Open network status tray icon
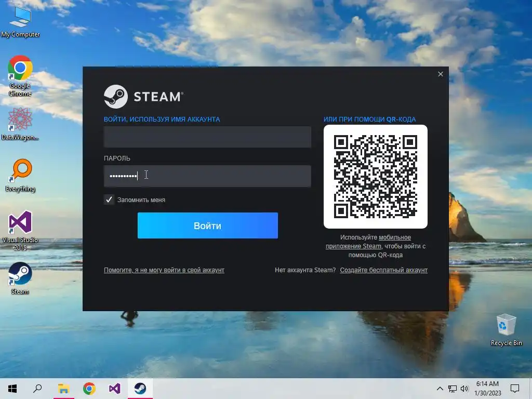This screenshot has height=399, width=532. pos(453,389)
